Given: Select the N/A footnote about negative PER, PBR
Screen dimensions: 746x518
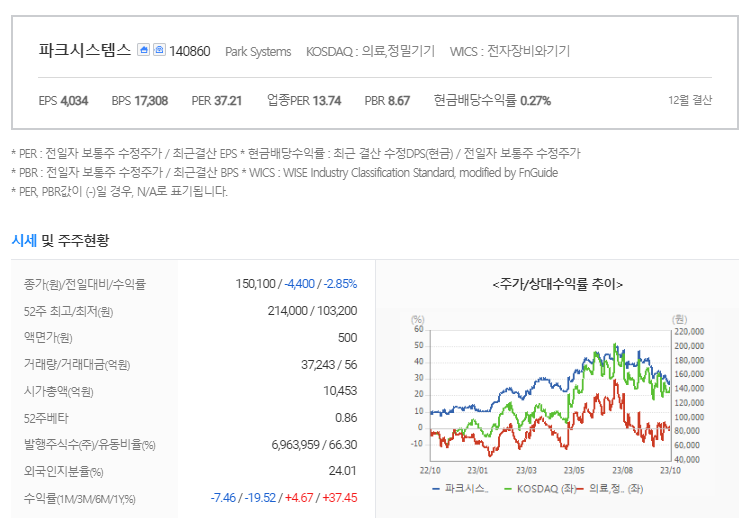Looking at the screenshot, I should click(x=119, y=191).
